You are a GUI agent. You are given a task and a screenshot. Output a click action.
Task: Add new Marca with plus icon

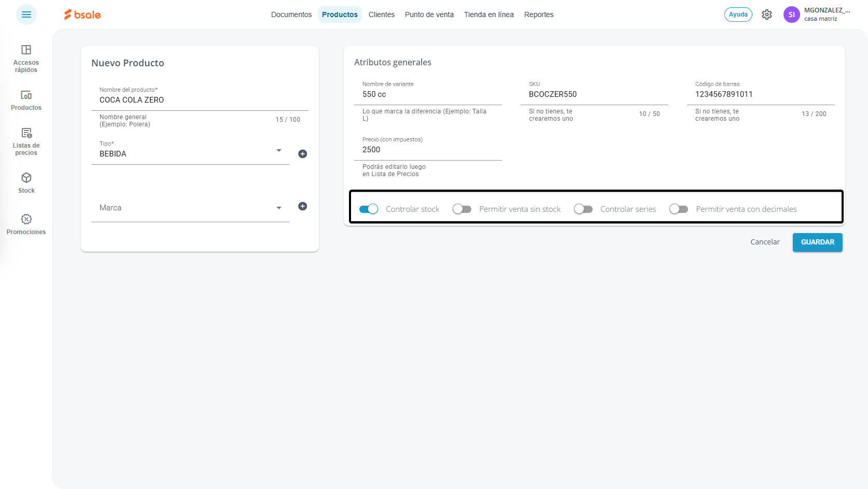click(x=303, y=206)
